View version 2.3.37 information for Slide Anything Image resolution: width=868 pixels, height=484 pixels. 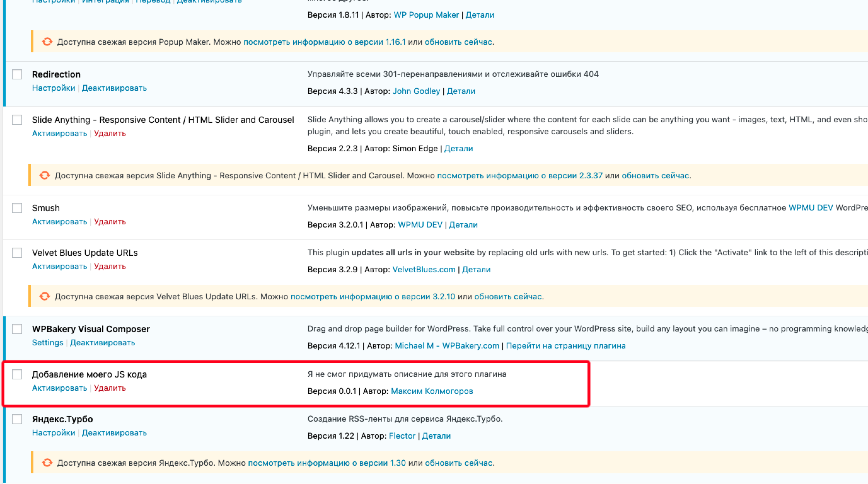pyautogui.click(x=520, y=176)
